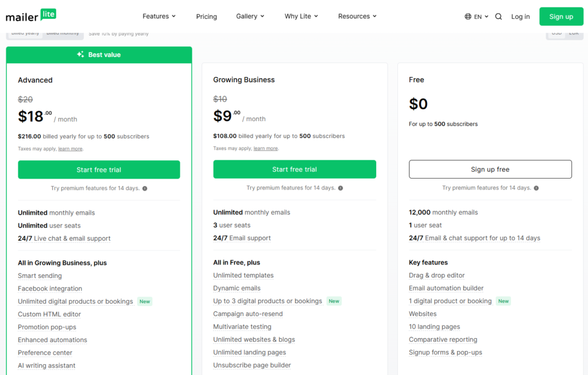
Task: Open learn more link under Advanced taxes
Action: 70,149
